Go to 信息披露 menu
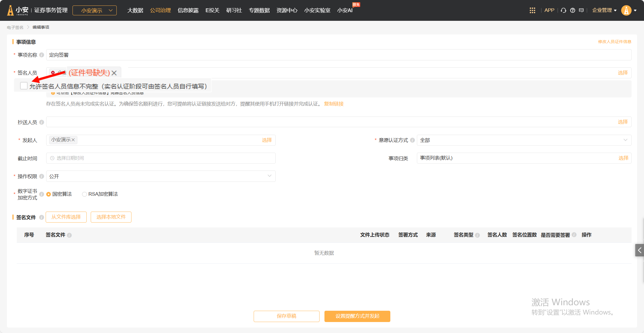 click(x=188, y=10)
